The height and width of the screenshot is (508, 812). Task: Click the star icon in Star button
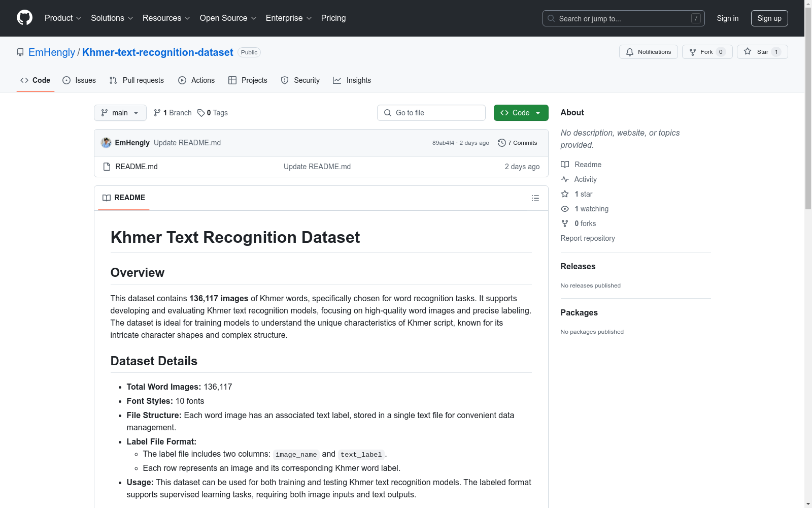pos(748,51)
